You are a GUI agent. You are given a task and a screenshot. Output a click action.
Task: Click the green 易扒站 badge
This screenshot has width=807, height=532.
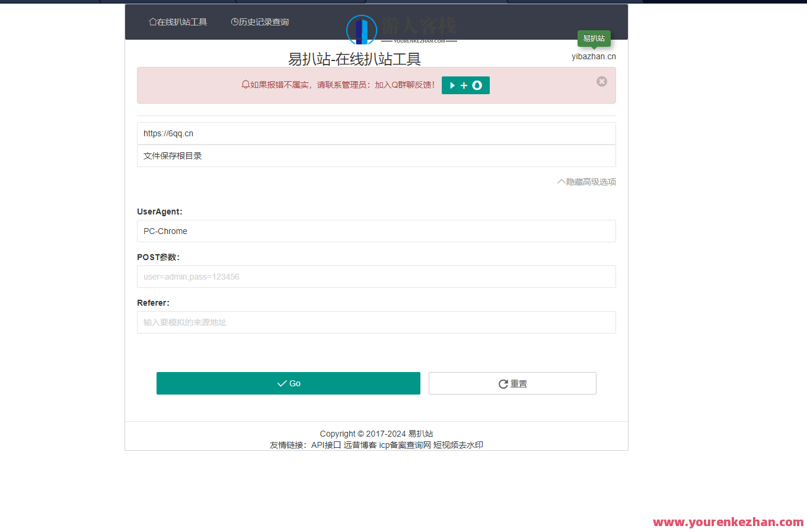[x=594, y=38]
